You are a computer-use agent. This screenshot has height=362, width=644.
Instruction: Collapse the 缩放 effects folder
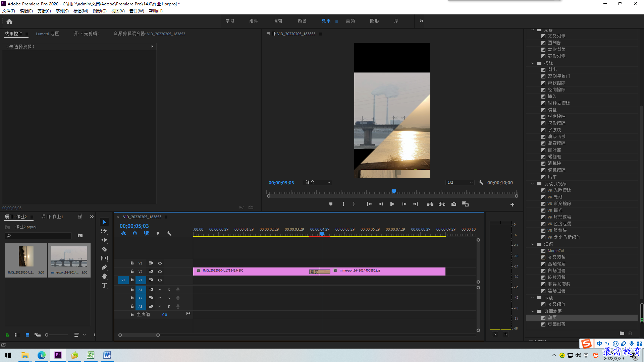[x=533, y=298]
